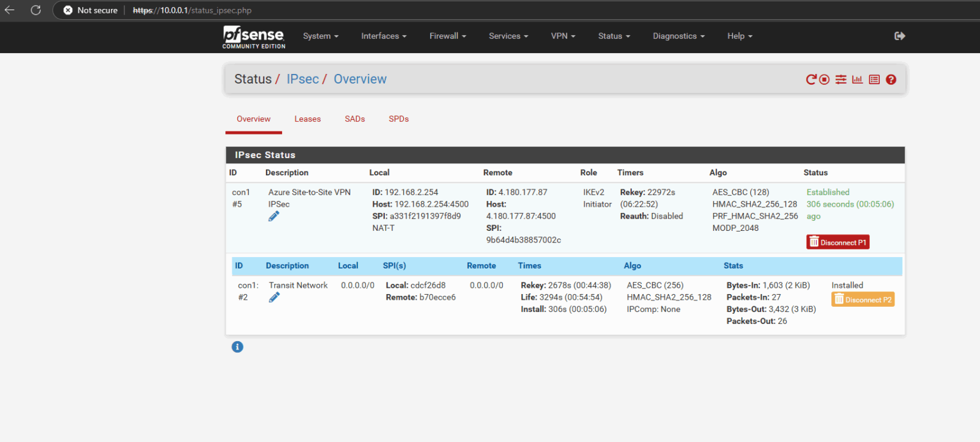Click the stop auto-refresh icon
This screenshot has width=980, height=442.
tap(824, 79)
